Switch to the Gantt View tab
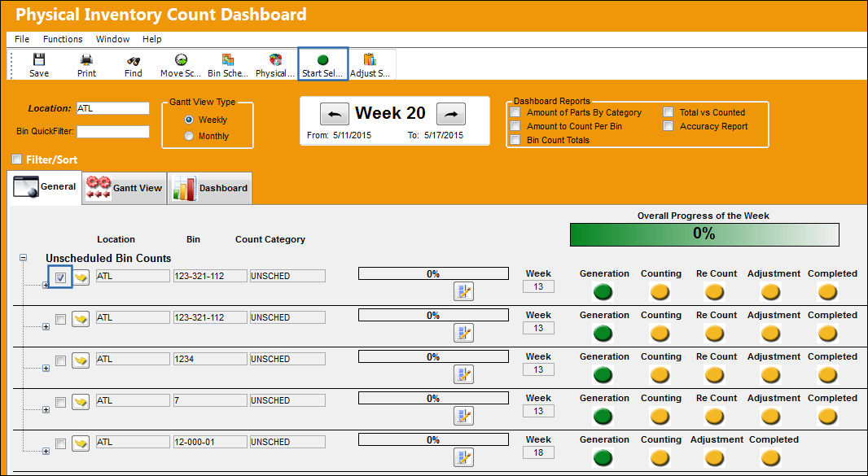 [125, 188]
